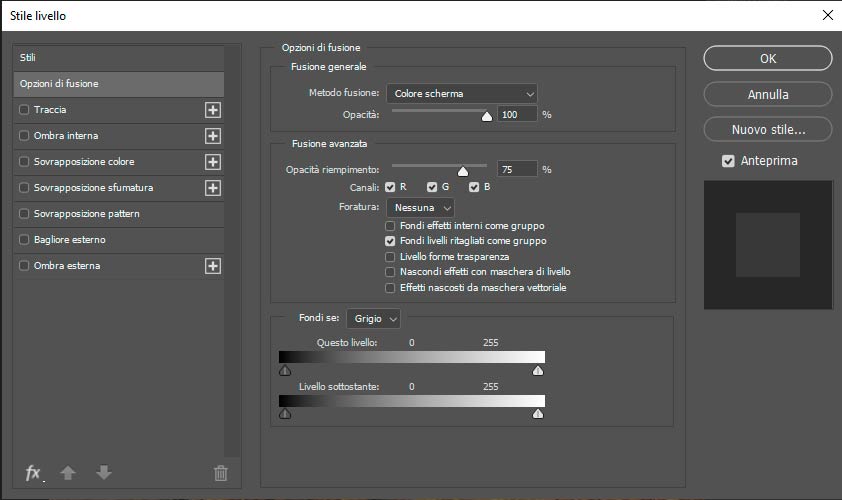Click the Opacità riempimento slider handle
The height and width of the screenshot is (500, 842).
click(462, 171)
